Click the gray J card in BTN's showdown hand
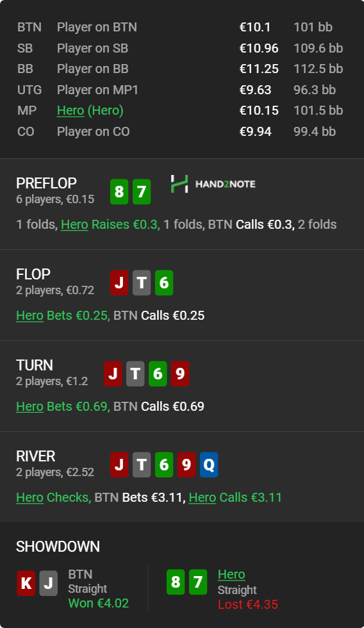This screenshot has height=628, width=364. [x=49, y=583]
